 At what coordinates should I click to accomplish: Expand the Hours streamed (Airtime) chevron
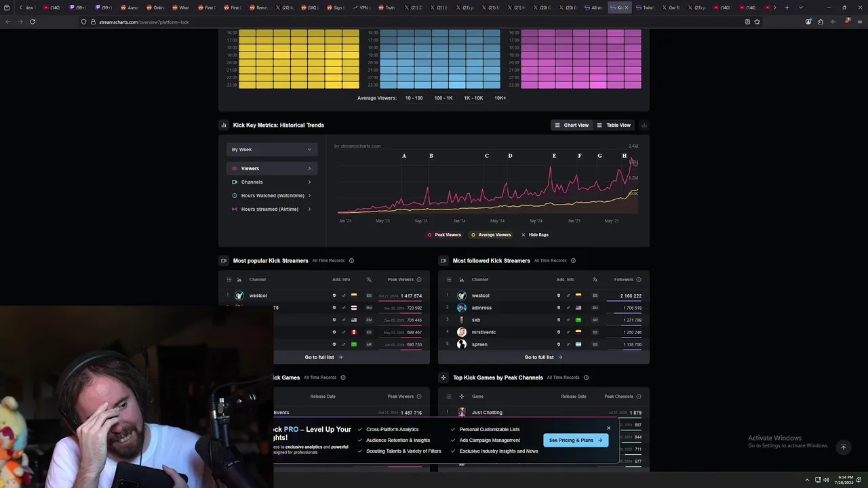point(309,209)
